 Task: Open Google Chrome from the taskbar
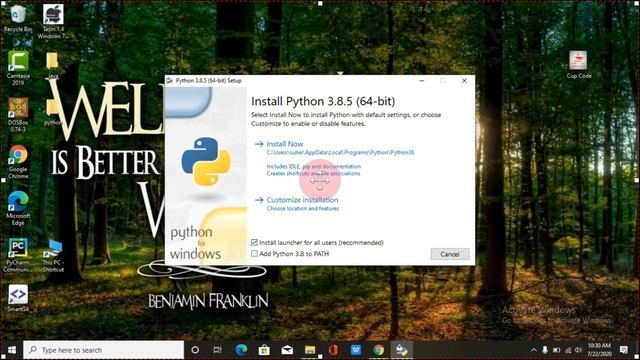click(x=378, y=350)
